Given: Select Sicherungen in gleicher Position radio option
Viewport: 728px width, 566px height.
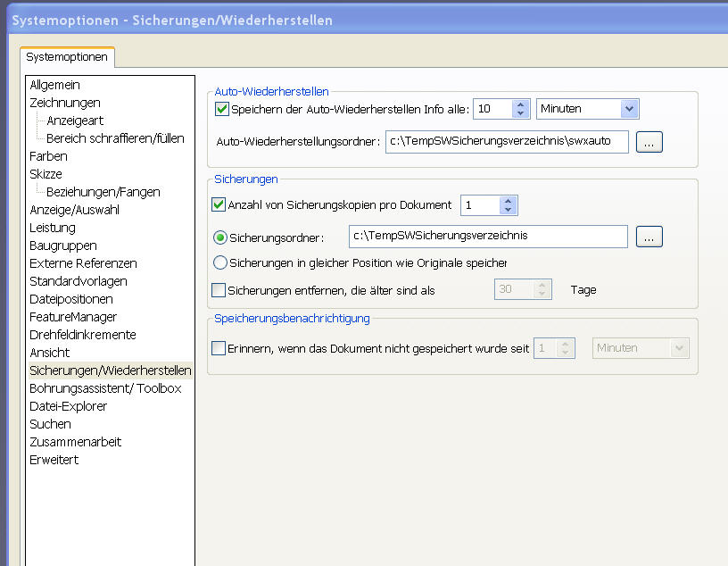Looking at the screenshot, I should point(220,262).
